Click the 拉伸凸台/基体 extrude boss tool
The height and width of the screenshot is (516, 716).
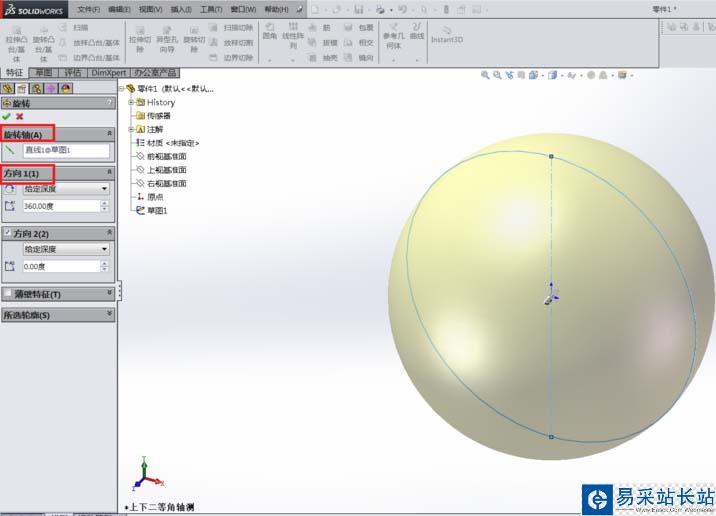pos(16,44)
